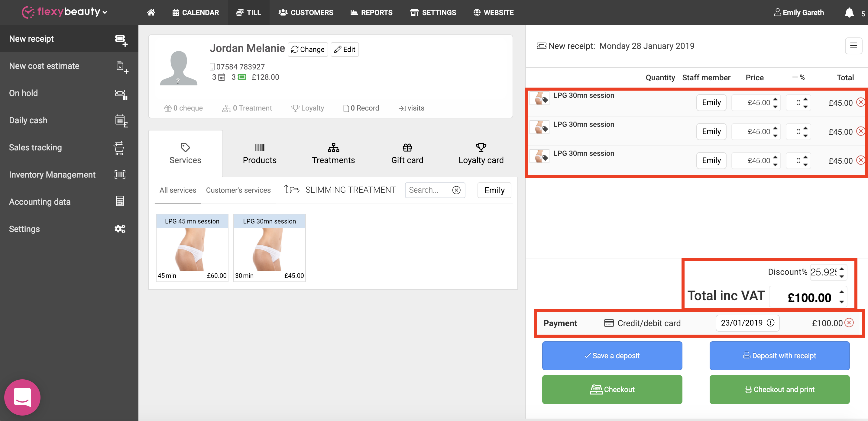Viewport: 868px width, 421px height.
Task: Increase the overall Discount% value
Action: tap(841, 268)
